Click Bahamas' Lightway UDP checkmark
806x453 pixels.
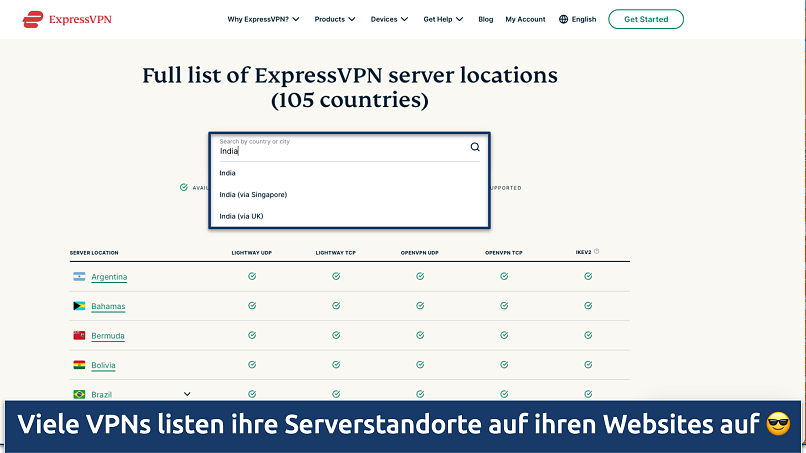252,305
